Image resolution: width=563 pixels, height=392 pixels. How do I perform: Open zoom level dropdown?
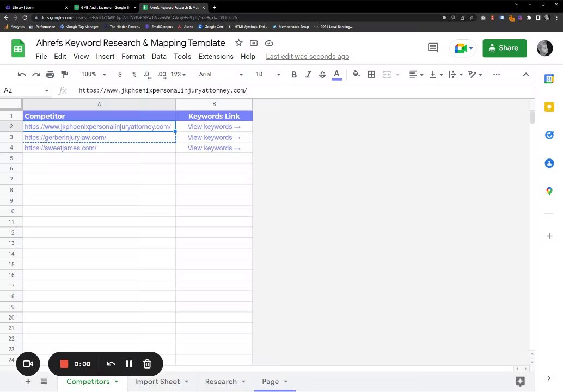click(x=94, y=74)
